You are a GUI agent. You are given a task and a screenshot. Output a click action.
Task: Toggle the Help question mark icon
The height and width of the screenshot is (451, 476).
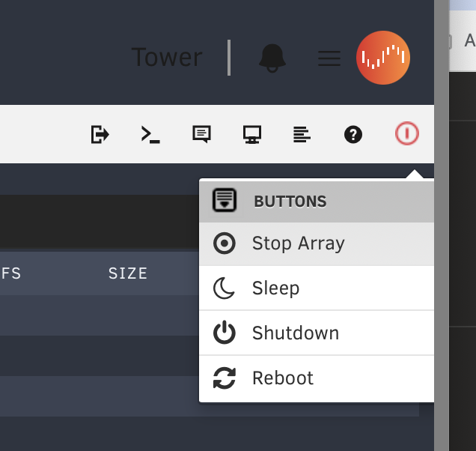click(353, 134)
